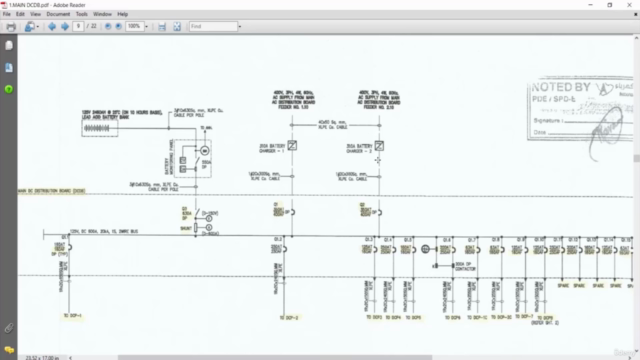Open the Edit menu
Screen dimensions: 640x360
(20, 14)
